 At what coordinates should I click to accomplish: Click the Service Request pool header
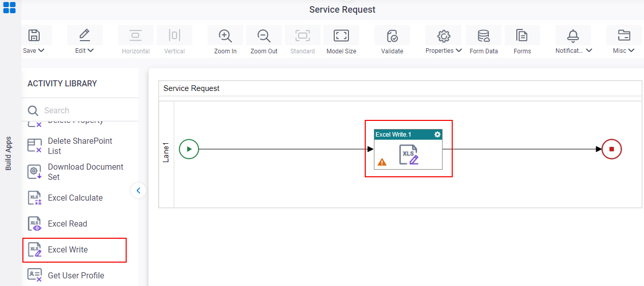(x=400, y=88)
